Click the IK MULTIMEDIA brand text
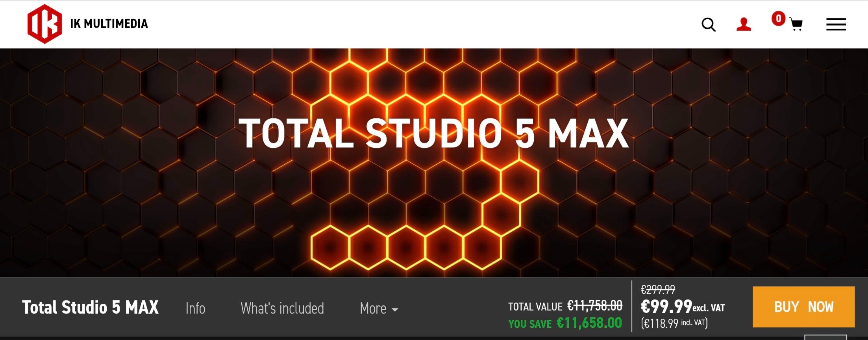The height and width of the screenshot is (340, 868). pos(109,24)
